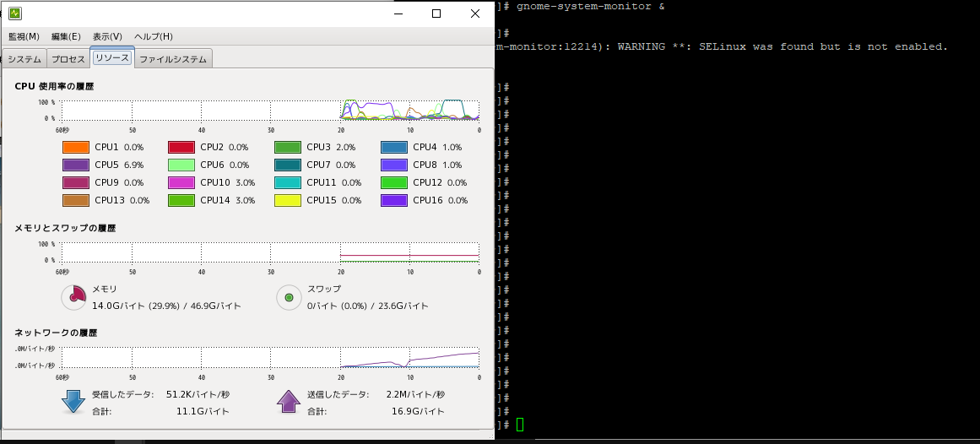Click the system monitor app icon in title bar
This screenshot has height=444, width=980.
tap(14, 14)
